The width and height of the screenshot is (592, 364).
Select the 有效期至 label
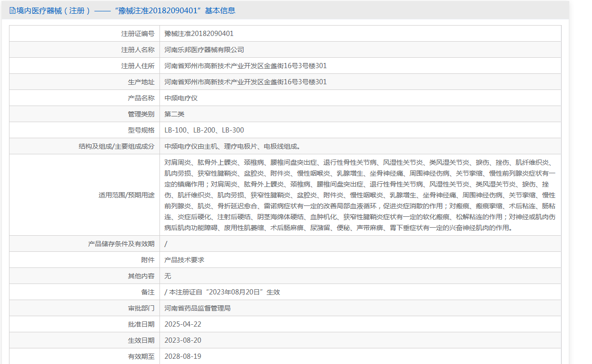pyautogui.click(x=141, y=356)
